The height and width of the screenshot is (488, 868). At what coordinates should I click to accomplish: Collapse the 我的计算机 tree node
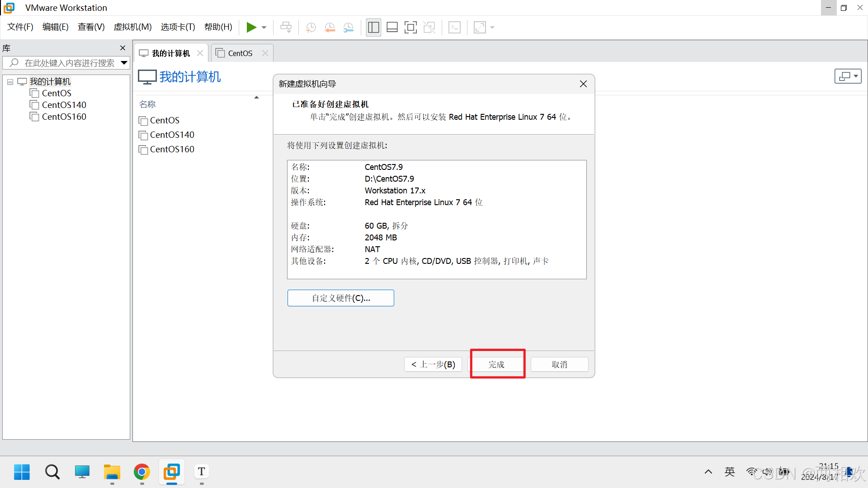10,82
